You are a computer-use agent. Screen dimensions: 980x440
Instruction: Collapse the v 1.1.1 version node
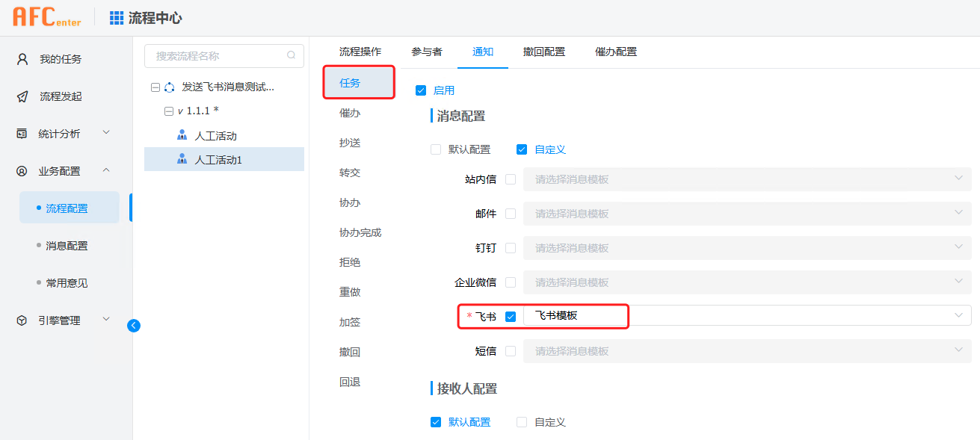pyautogui.click(x=168, y=111)
